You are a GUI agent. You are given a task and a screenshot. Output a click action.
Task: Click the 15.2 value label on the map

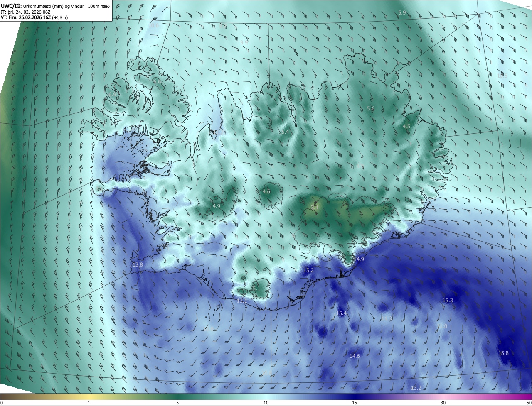click(308, 270)
